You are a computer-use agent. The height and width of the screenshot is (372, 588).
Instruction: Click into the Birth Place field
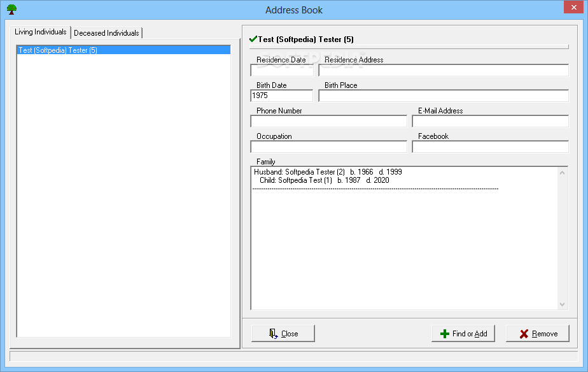(x=444, y=96)
